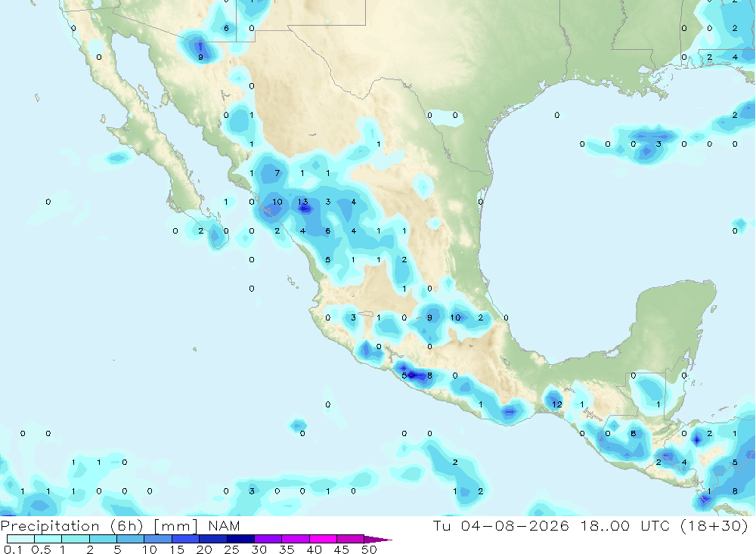Click the dark blue swatch between 20 and 25
Viewport: 756px width, 554px height.
pyautogui.click(x=213, y=539)
